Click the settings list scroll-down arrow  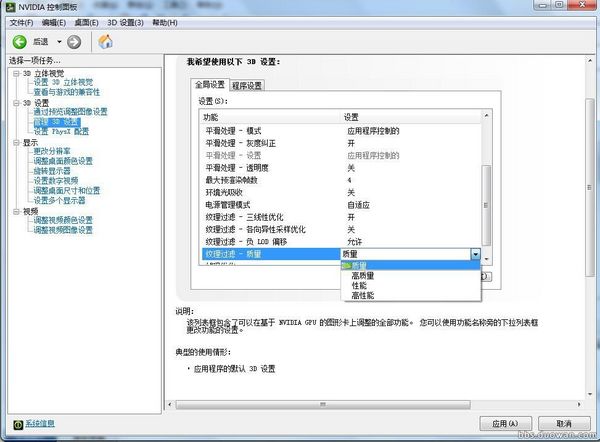(486, 259)
